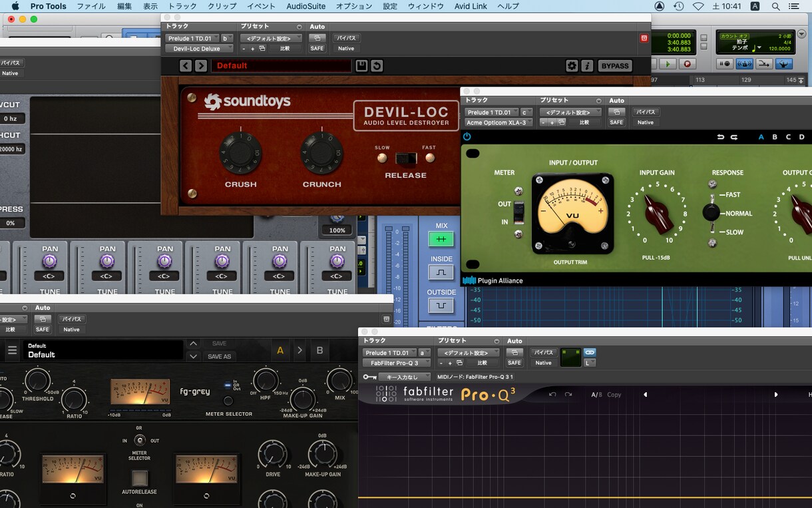Toggle fg-grey lower METER SELECTOR switch
812x508 pixels.
tap(139, 440)
